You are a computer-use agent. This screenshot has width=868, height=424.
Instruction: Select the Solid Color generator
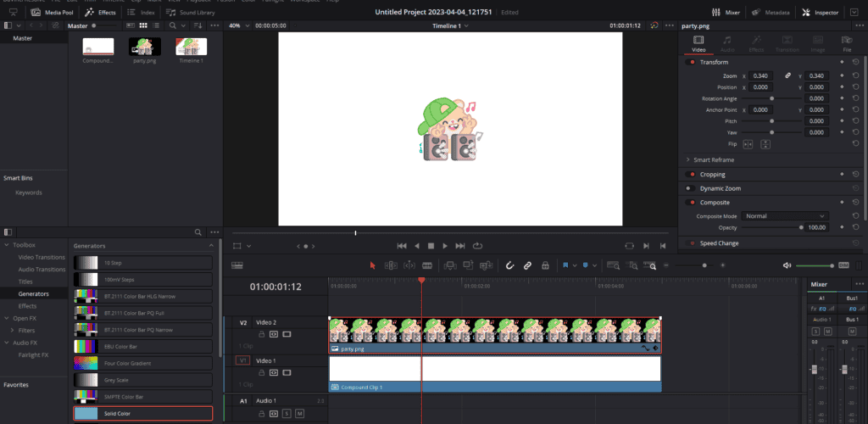(142, 414)
